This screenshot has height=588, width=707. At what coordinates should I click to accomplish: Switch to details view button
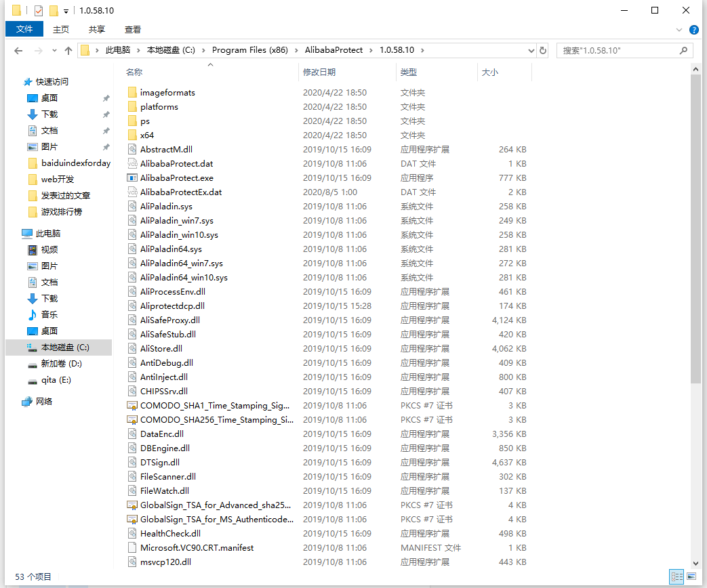(676, 576)
